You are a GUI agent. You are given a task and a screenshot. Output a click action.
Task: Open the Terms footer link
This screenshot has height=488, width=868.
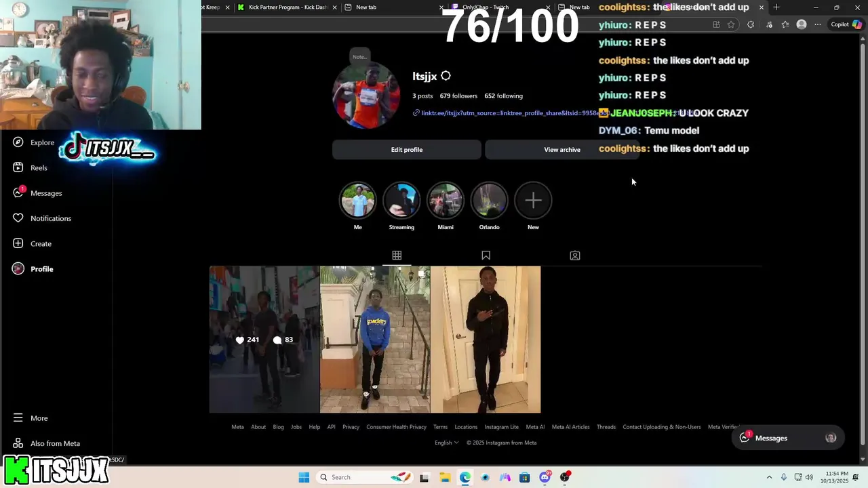(x=440, y=427)
